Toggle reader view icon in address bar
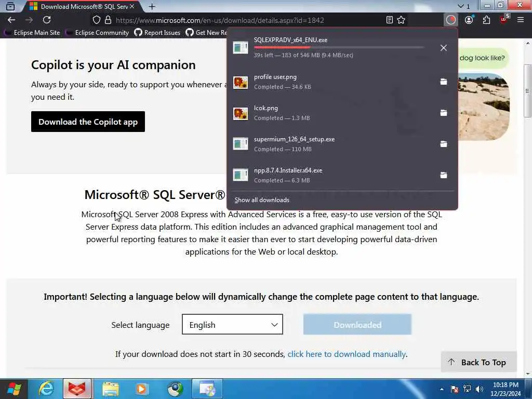This screenshot has width=532, height=399. pyautogui.click(x=390, y=20)
